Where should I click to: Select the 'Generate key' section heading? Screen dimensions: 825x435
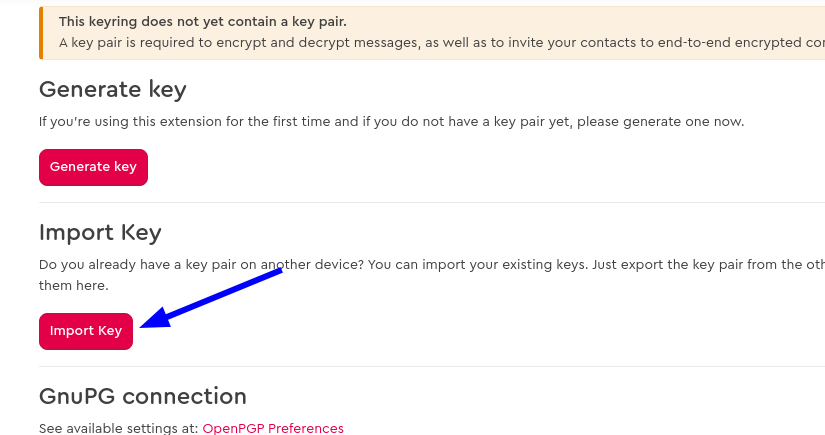[x=113, y=89]
